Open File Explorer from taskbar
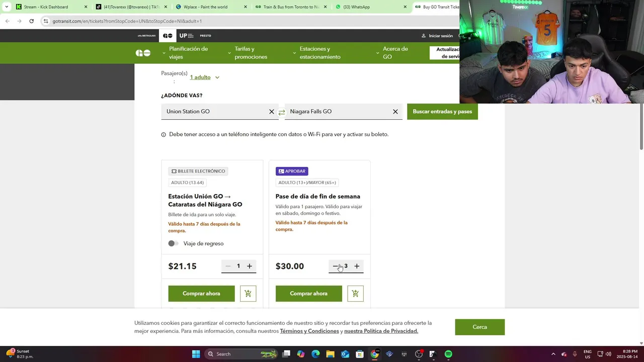Screen dimensions: 644x362 click(331, 354)
